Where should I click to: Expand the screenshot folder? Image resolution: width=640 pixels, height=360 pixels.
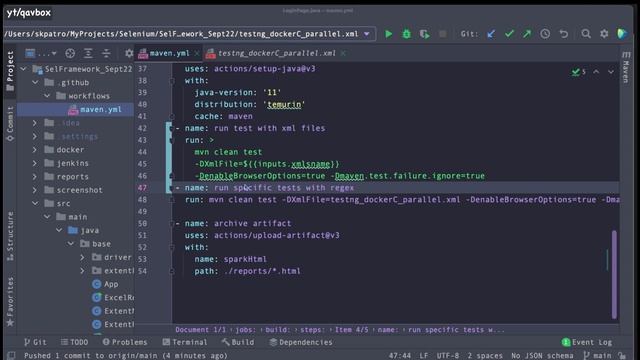coord(35,190)
